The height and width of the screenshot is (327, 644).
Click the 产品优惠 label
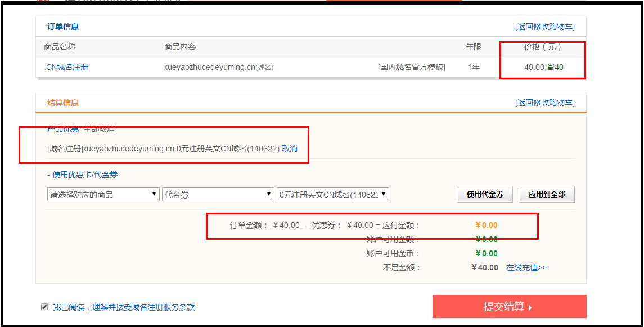click(63, 129)
